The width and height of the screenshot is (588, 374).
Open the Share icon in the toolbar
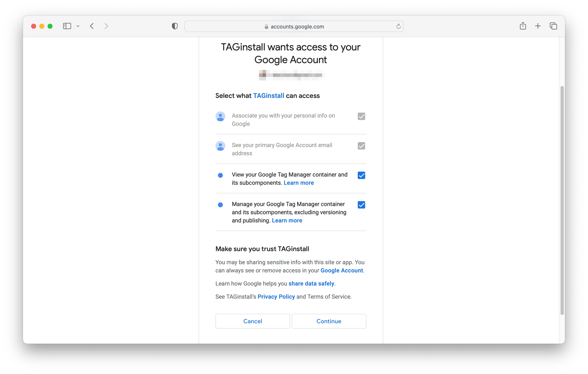click(x=523, y=26)
